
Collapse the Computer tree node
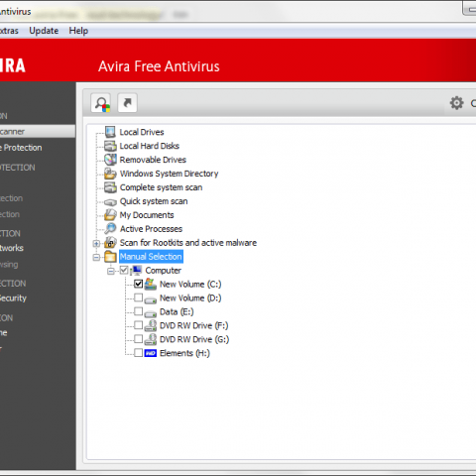pyautogui.click(x=110, y=271)
